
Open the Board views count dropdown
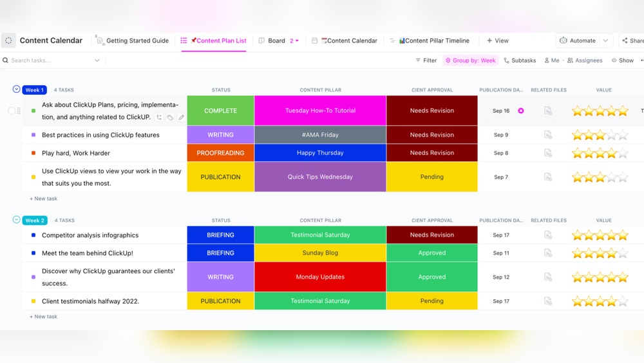click(294, 41)
